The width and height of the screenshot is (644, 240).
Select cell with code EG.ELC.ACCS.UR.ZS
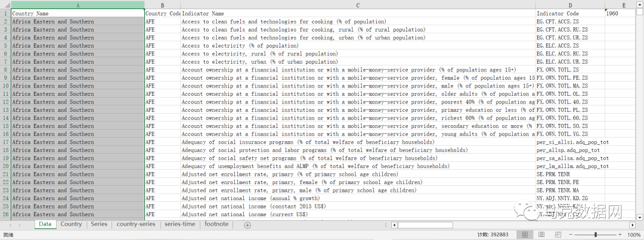click(570, 61)
